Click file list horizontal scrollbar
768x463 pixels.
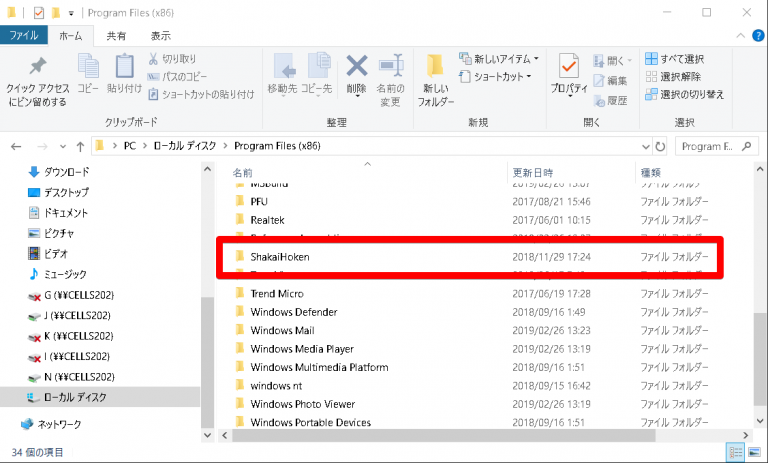point(443,435)
